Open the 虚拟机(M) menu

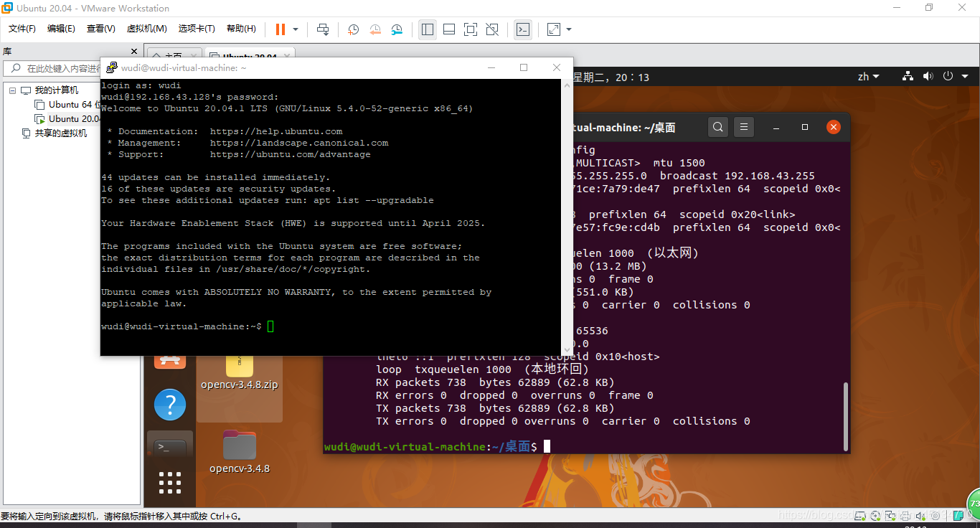[146, 29]
